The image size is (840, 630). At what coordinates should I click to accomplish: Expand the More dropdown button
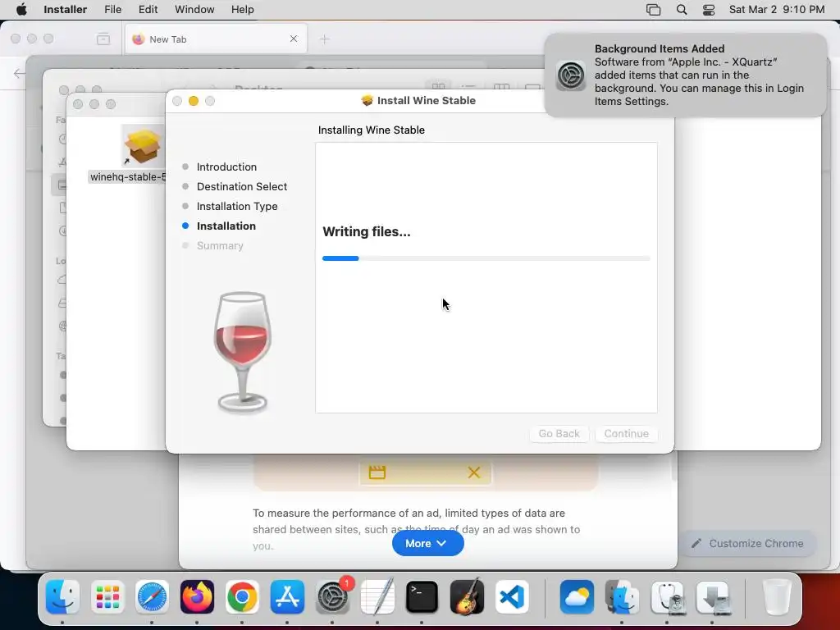(x=427, y=543)
